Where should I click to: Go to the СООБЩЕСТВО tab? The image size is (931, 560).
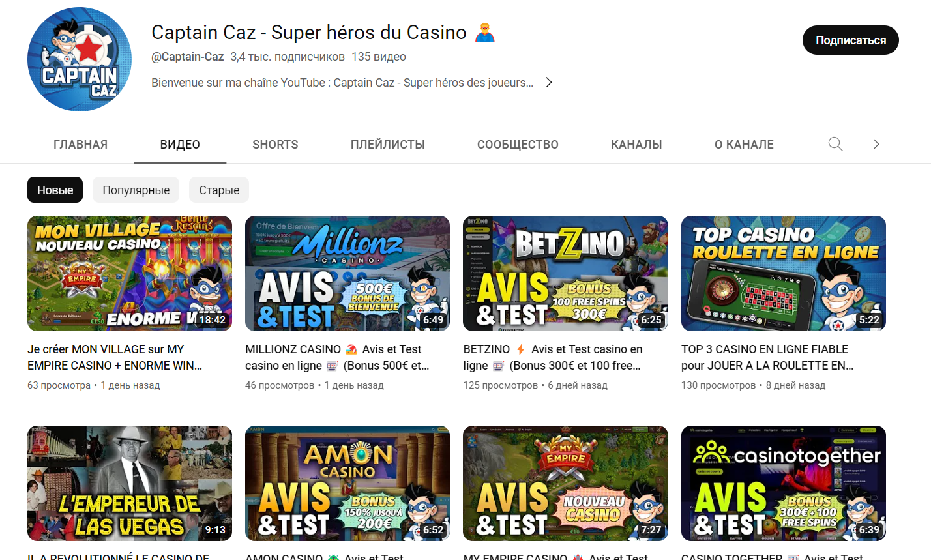[x=518, y=144]
